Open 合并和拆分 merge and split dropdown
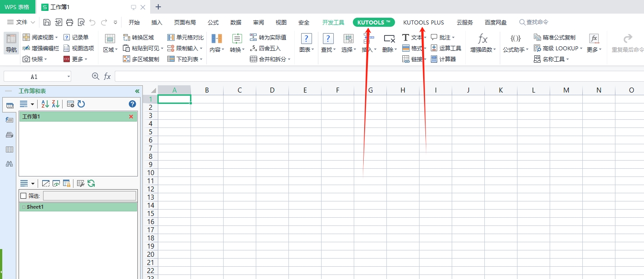 [270, 59]
